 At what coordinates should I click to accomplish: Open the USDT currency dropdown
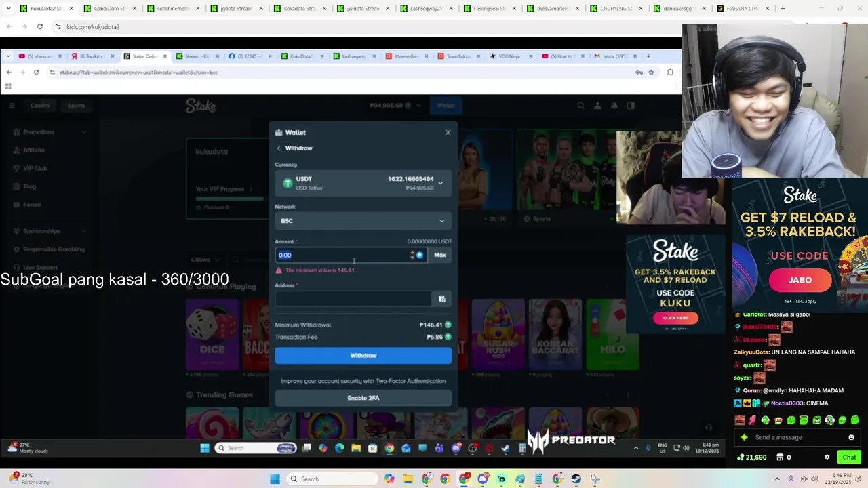[x=363, y=183]
